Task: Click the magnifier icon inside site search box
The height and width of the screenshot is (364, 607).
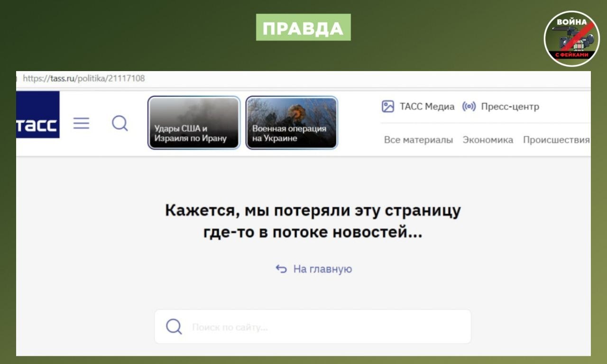Action: click(x=174, y=327)
